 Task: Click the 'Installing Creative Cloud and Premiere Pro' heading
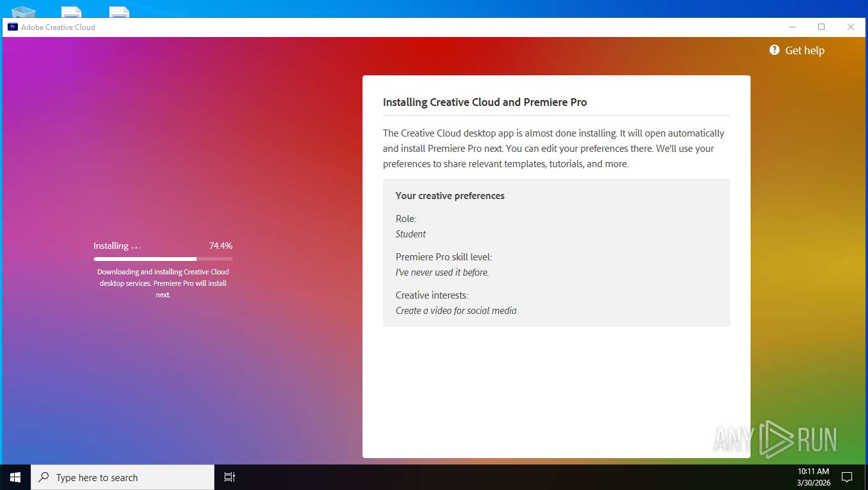(484, 102)
